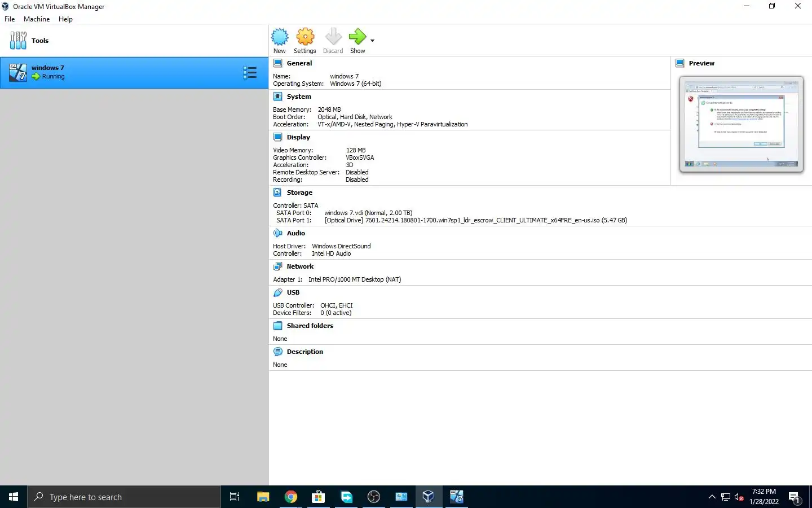Switch to the running windows 7 VM taskbar icon
The width and height of the screenshot is (812, 508).
click(456, 497)
